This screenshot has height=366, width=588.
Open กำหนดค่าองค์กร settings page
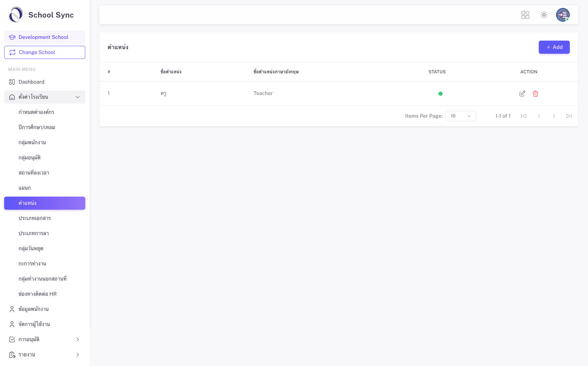pos(45,112)
